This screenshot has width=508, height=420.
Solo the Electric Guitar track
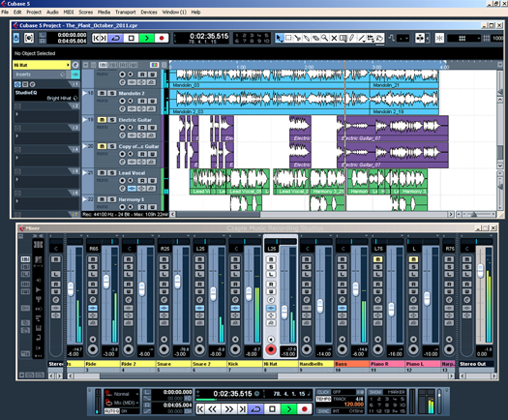point(112,120)
